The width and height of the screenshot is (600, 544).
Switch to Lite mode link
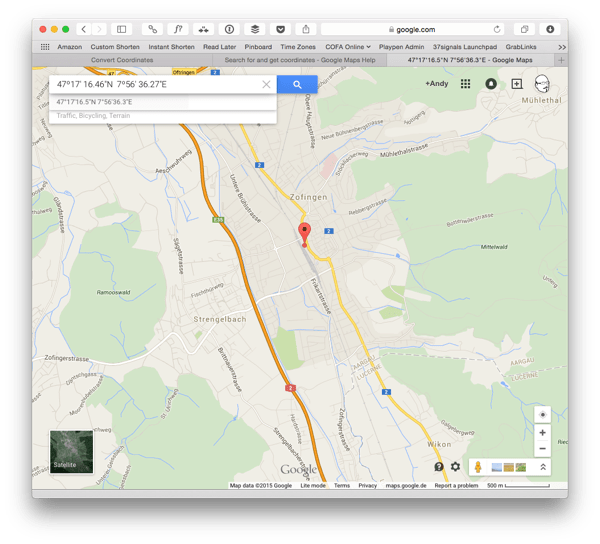[313, 485]
